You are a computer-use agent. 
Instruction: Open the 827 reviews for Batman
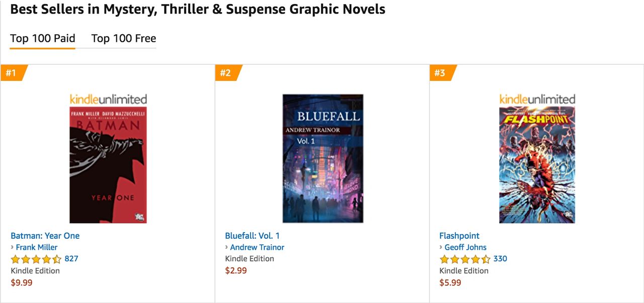coord(71,259)
